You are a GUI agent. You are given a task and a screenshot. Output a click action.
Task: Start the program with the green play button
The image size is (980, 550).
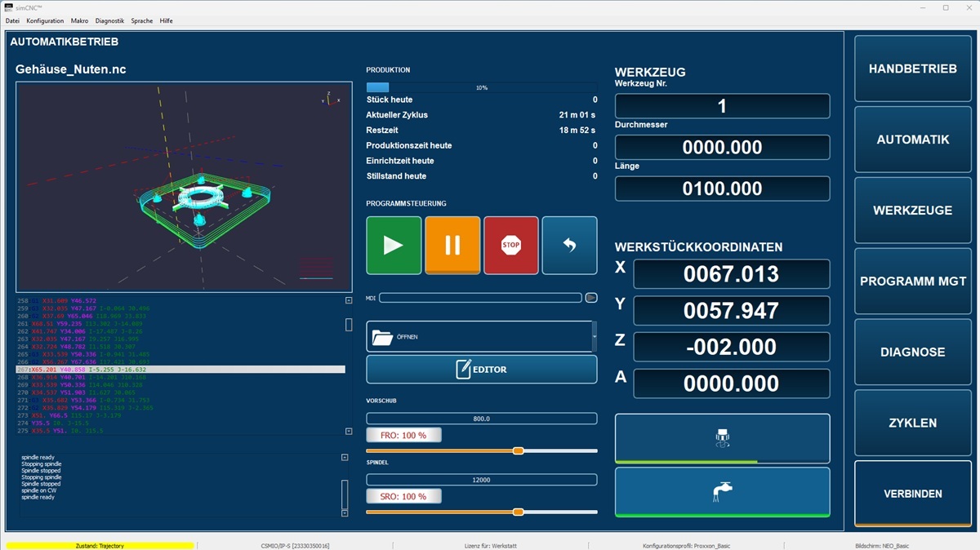click(x=394, y=245)
